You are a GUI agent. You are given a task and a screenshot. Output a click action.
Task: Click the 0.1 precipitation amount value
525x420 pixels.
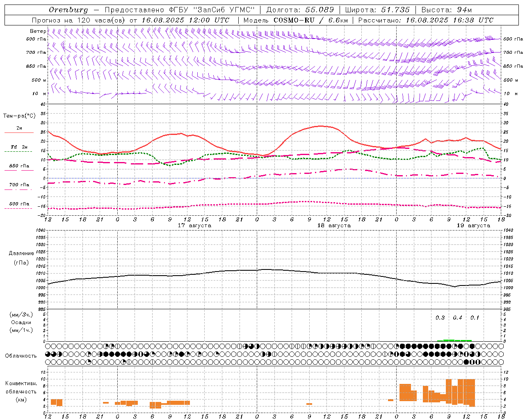tap(475, 318)
